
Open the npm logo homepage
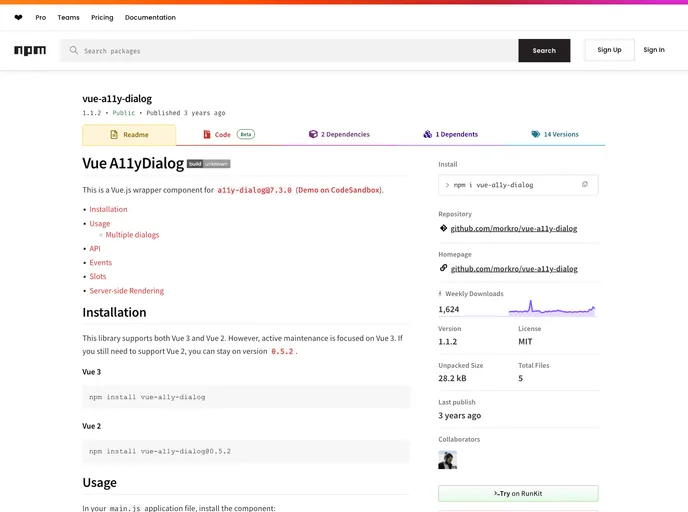click(30, 50)
